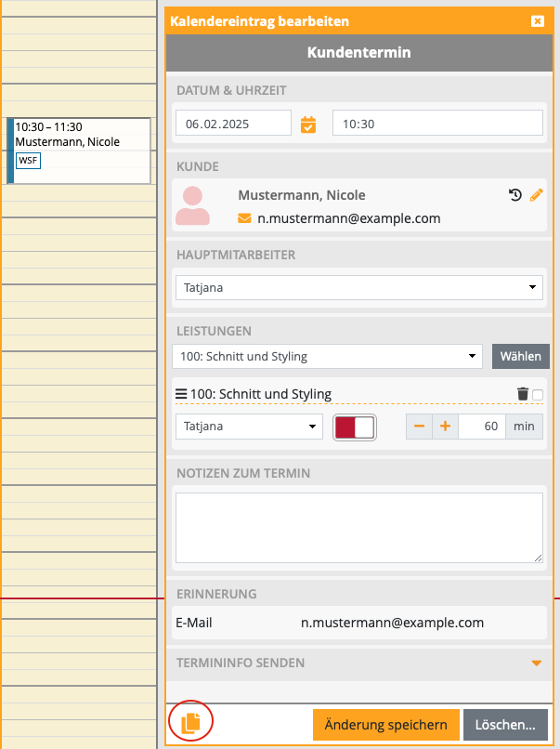Click into the Notizen zum Termin textarea
The width and height of the screenshot is (560, 749).
tap(358, 527)
